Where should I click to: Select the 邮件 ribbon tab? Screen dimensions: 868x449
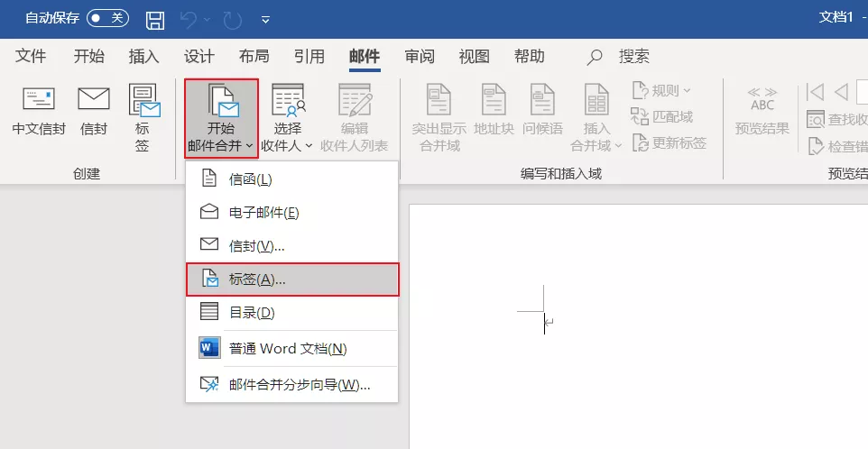pyautogui.click(x=365, y=56)
